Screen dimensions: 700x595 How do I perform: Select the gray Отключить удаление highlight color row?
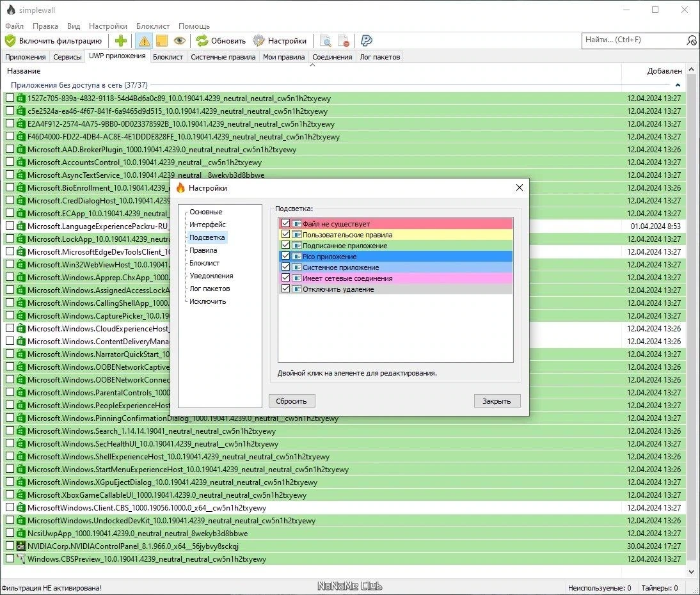coord(396,289)
